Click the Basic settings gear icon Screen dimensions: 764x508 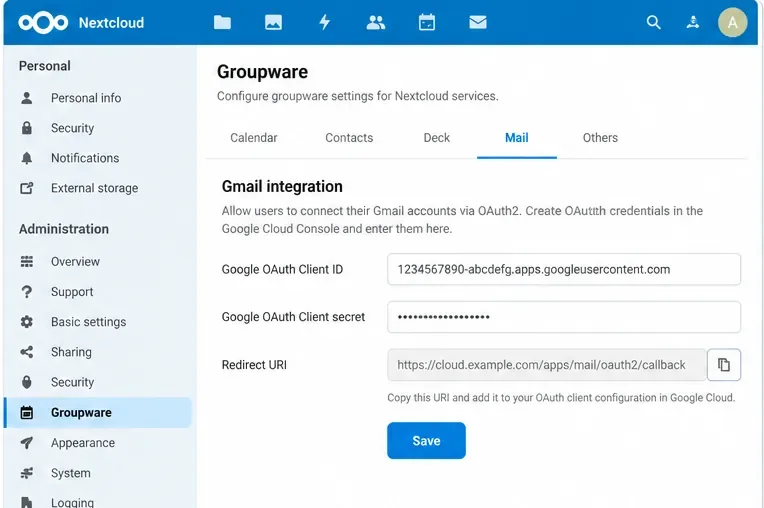pos(27,322)
